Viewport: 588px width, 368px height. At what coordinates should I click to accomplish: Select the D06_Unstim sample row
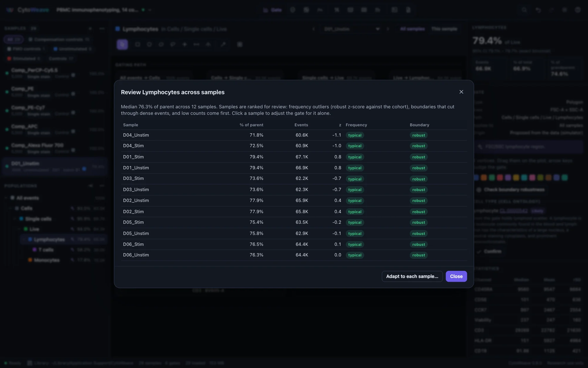[294, 255]
